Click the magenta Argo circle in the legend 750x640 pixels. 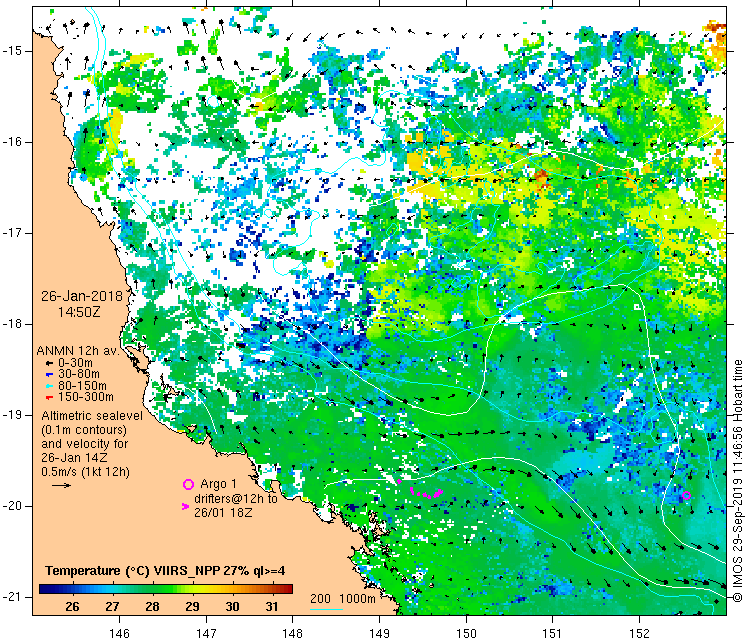(x=188, y=485)
